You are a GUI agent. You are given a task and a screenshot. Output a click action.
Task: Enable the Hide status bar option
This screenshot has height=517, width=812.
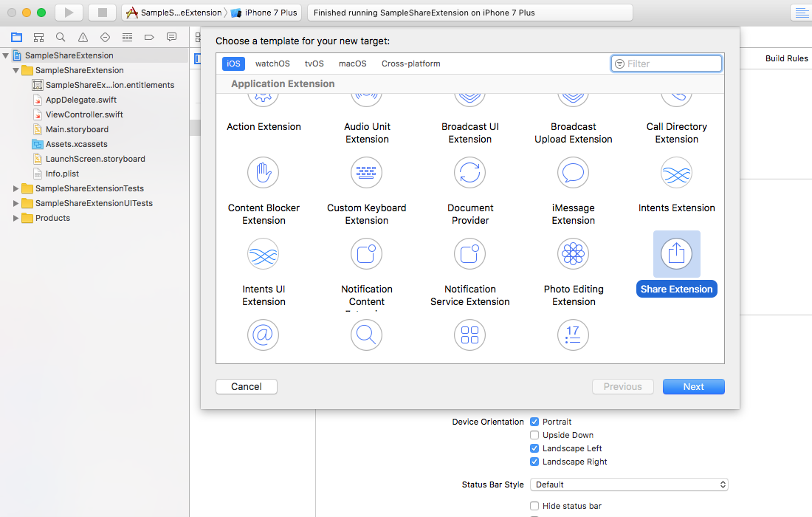534,505
